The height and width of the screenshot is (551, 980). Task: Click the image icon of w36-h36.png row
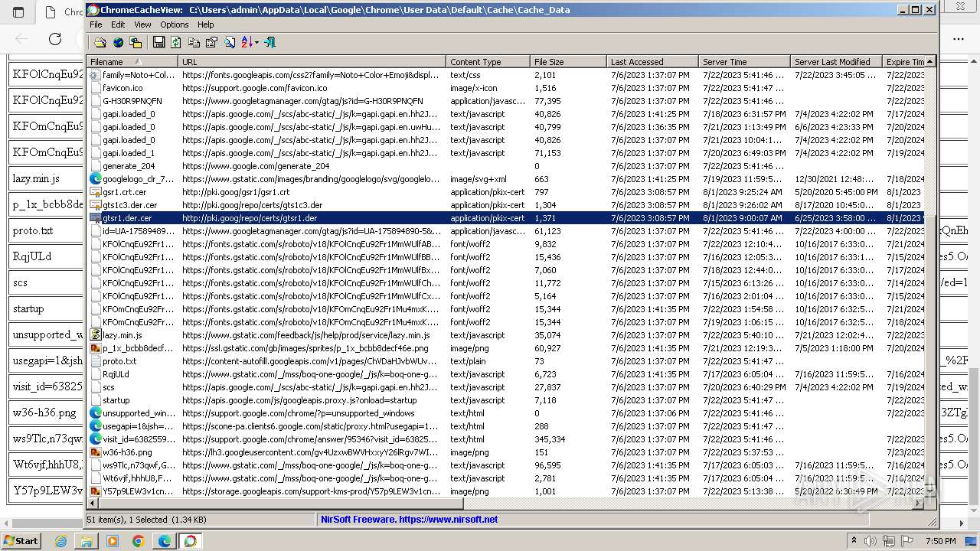coord(95,452)
